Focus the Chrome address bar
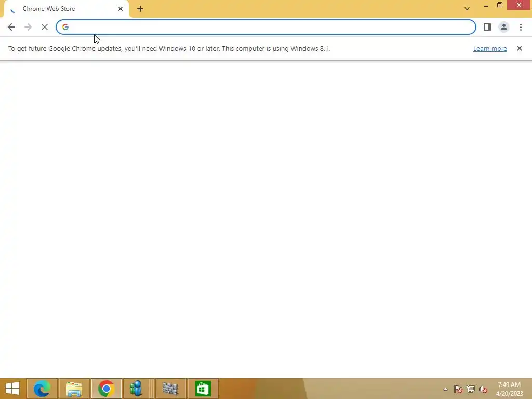 click(x=265, y=27)
